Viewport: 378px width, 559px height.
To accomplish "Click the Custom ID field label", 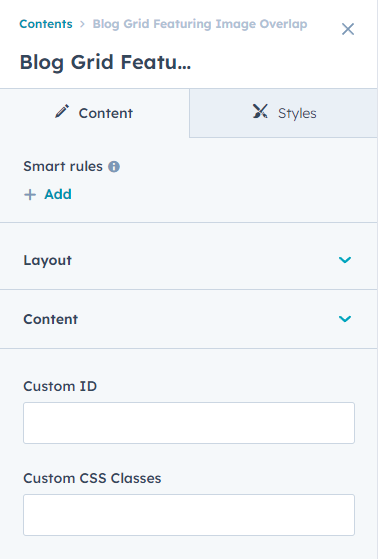I will pos(60,386).
